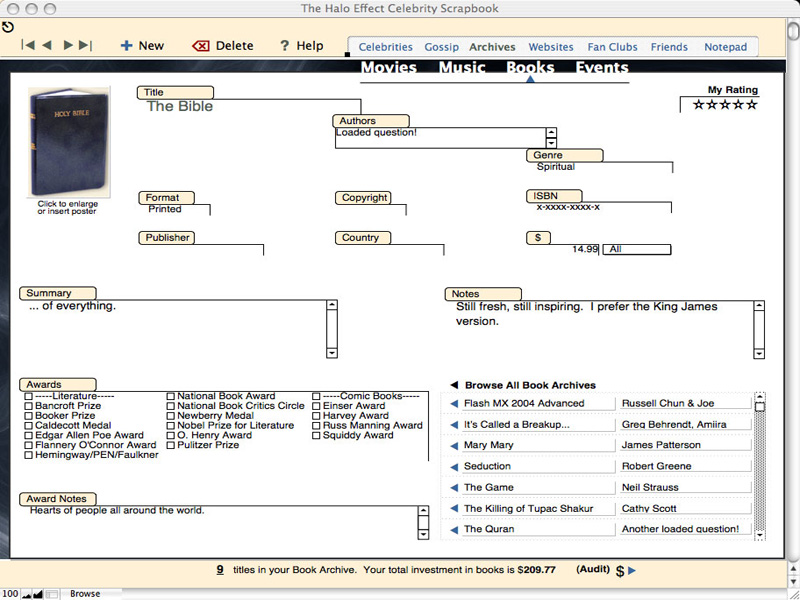Open the Notepad tab
The width and height of the screenshot is (800, 600).
tap(726, 47)
